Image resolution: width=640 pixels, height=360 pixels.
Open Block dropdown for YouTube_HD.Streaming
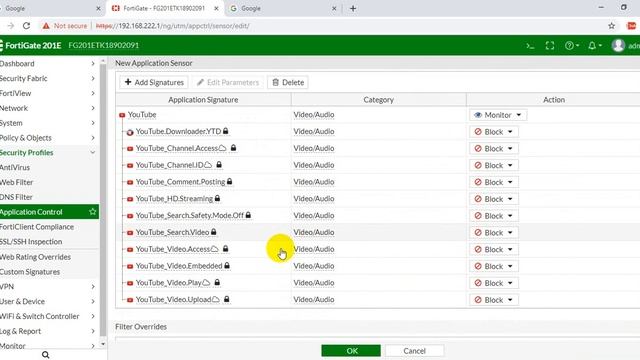tap(493, 199)
